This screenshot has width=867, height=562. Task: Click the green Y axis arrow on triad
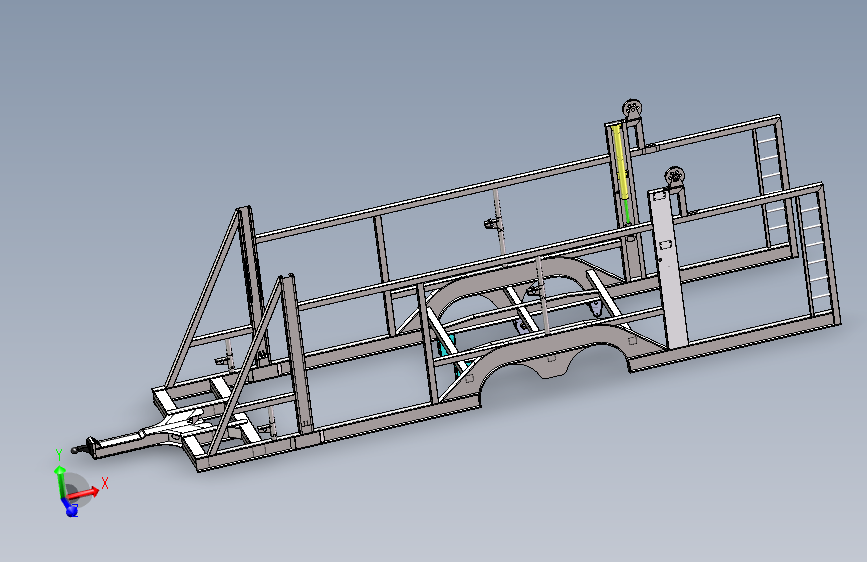[x=60, y=481]
